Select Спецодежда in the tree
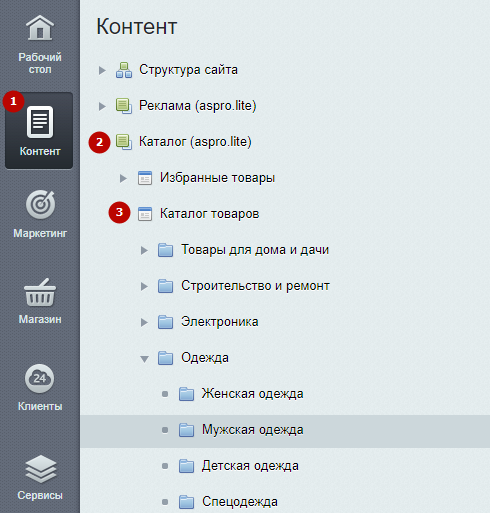Viewport: 490px width, 513px height. [240, 502]
